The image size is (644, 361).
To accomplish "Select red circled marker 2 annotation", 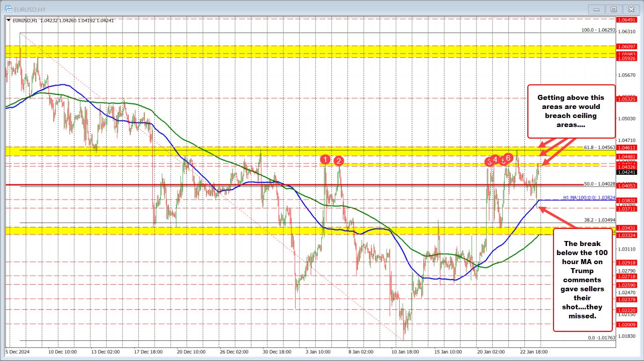I will [339, 161].
